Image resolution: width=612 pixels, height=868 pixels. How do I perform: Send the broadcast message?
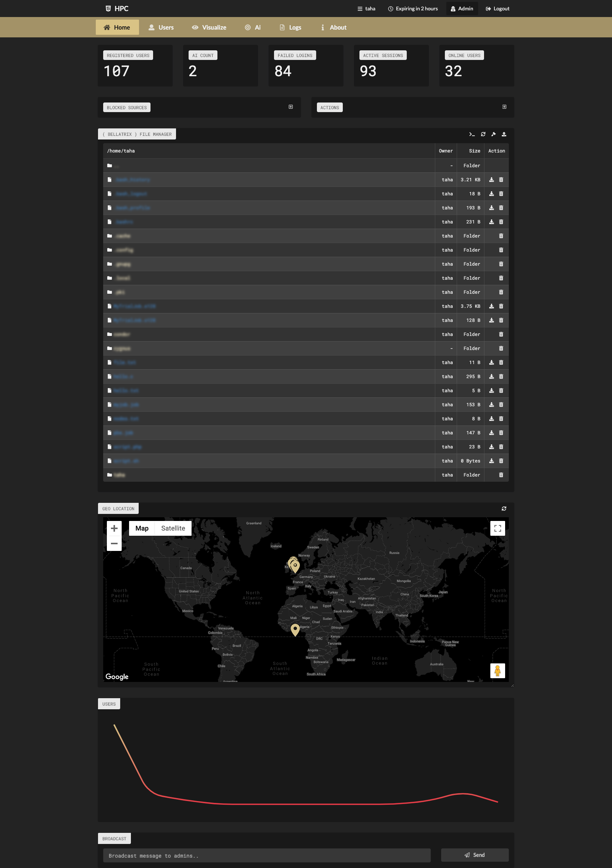pos(474,855)
